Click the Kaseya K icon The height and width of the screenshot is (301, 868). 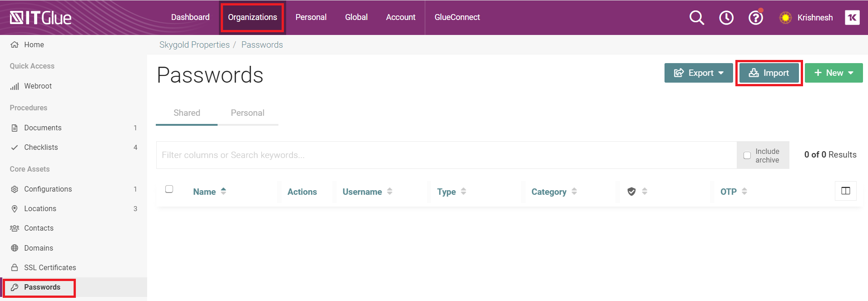852,18
